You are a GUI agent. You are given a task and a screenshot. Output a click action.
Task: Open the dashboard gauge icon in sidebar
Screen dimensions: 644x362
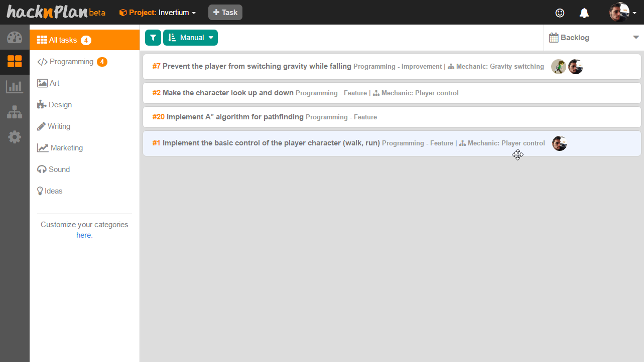(15, 38)
